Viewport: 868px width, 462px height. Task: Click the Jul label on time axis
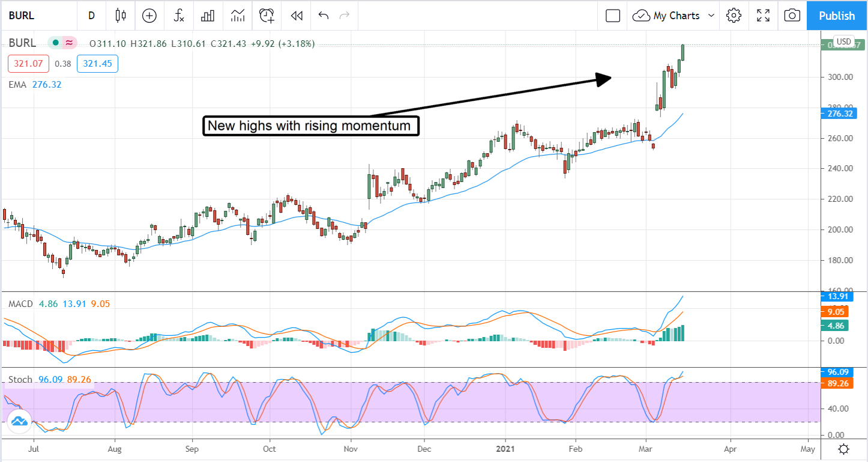(x=34, y=449)
